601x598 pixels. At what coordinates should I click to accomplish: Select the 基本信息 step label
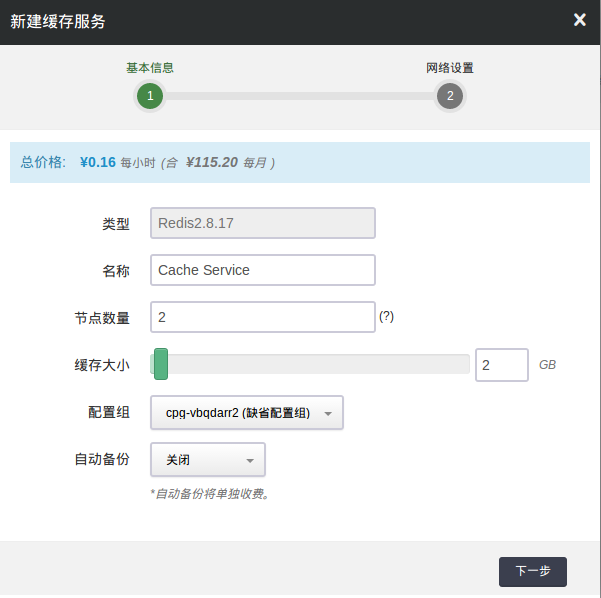150,68
